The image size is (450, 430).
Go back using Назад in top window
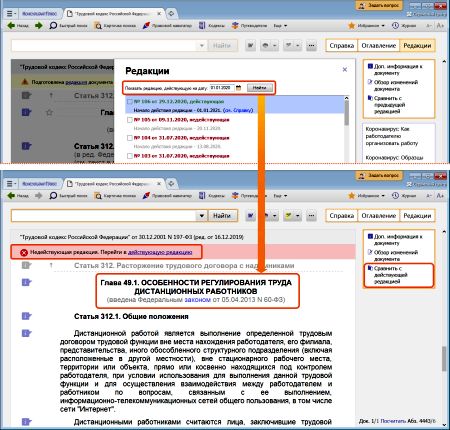pyautogui.click(x=18, y=26)
